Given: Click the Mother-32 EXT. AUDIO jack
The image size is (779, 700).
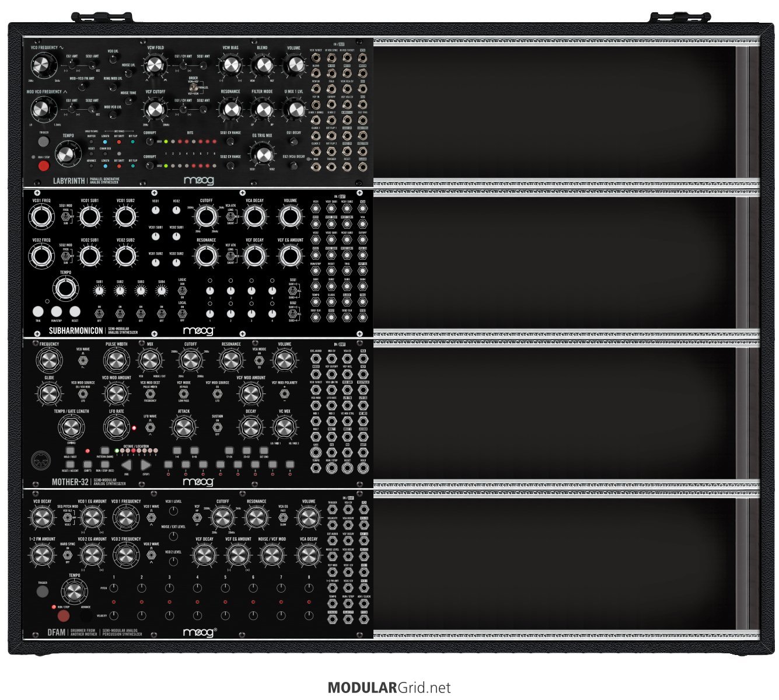Looking at the screenshot, I should [316, 358].
